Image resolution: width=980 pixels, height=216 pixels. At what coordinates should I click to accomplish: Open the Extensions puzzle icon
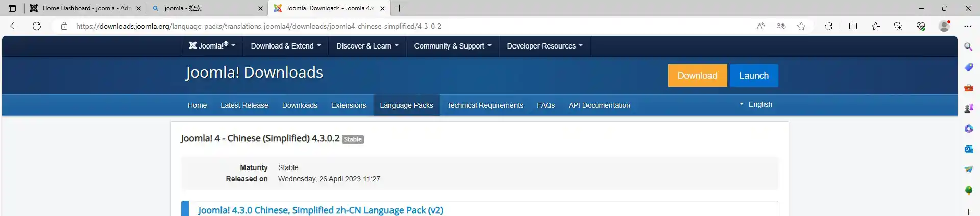click(x=828, y=26)
